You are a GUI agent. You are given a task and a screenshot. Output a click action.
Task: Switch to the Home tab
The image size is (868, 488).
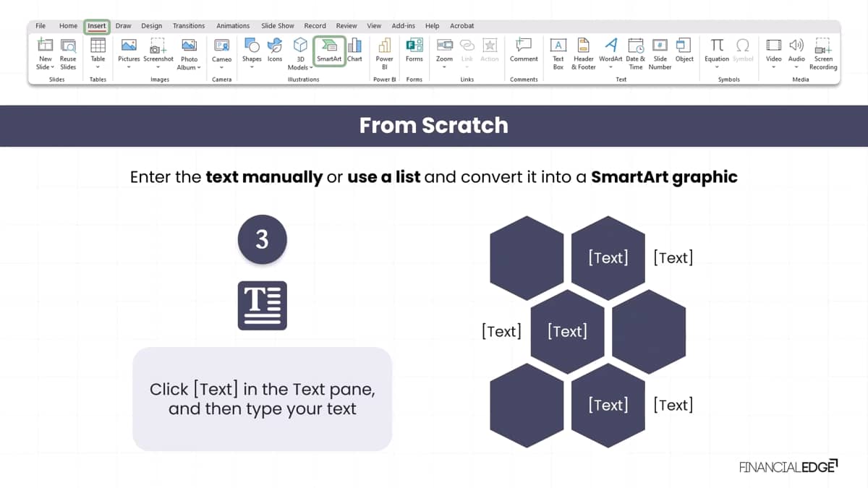coord(68,26)
